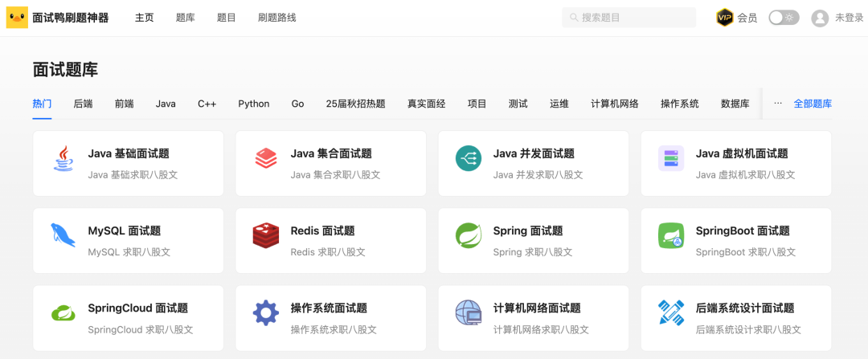The width and height of the screenshot is (868, 359).
Task: Open the Java 并发面试题 title
Action: coord(534,153)
